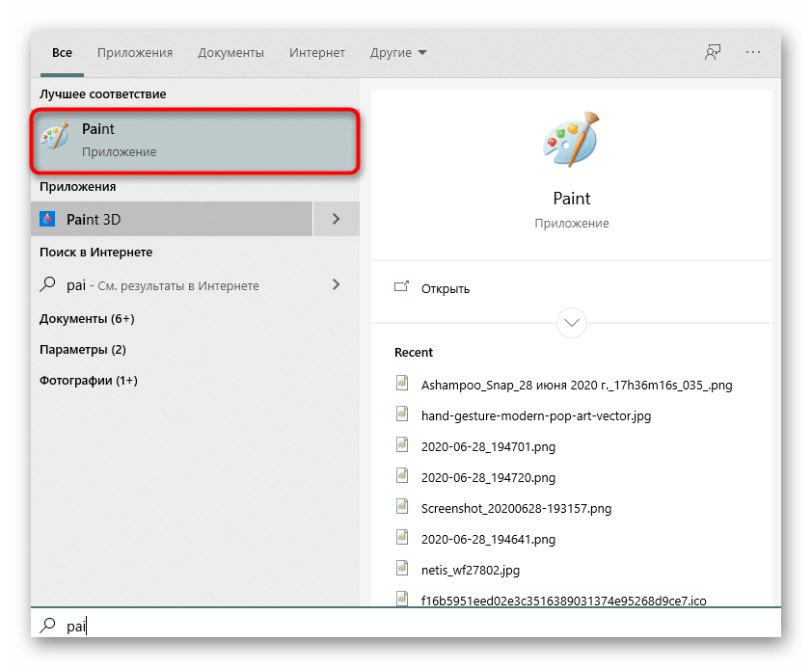Viewport: 812px width, 668px height.
Task: Click the large Paint palette icon
Action: click(571, 140)
